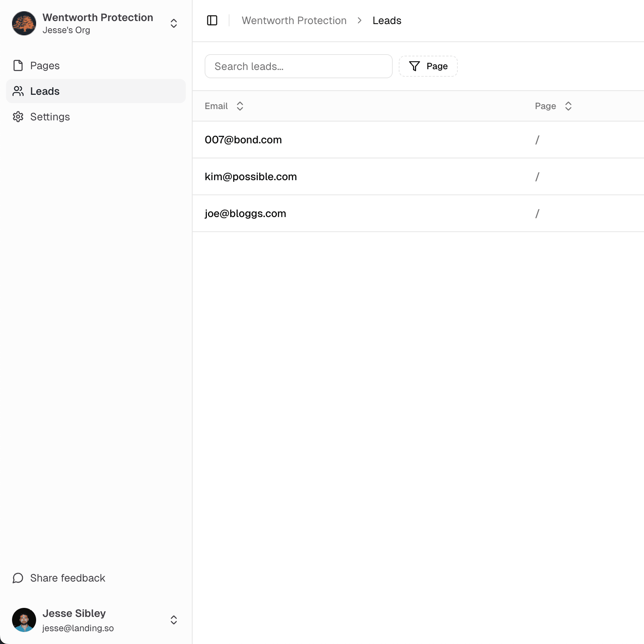Switch to the Settings section
This screenshot has width=644, height=644.
(x=50, y=117)
